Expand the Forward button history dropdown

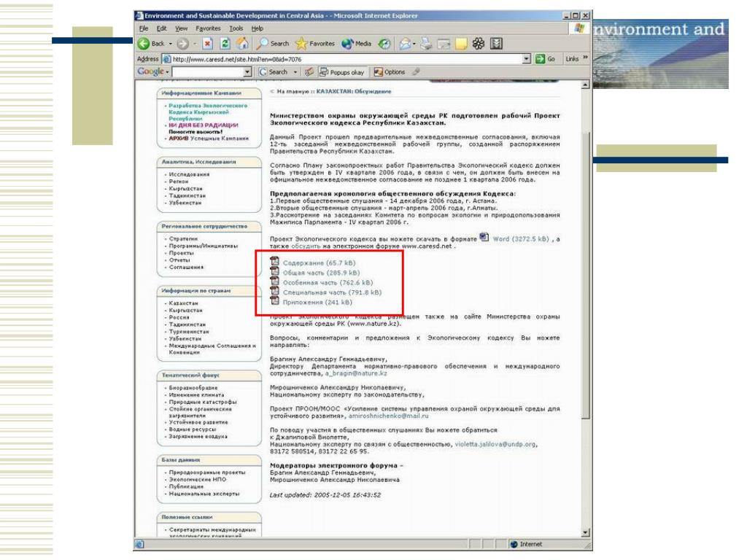195,44
